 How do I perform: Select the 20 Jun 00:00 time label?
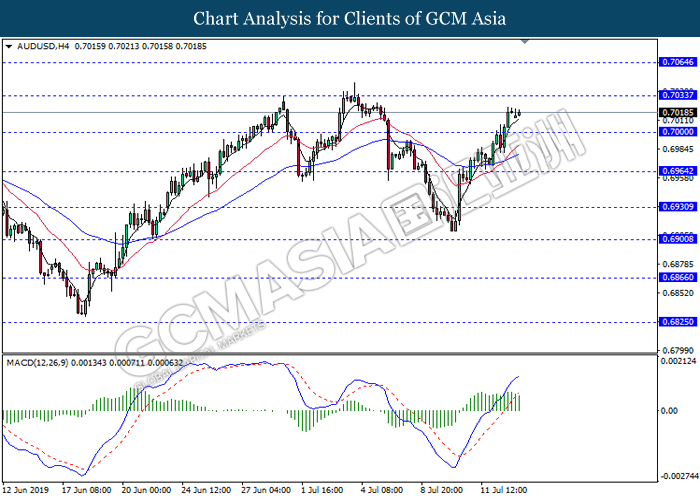[x=146, y=490]
